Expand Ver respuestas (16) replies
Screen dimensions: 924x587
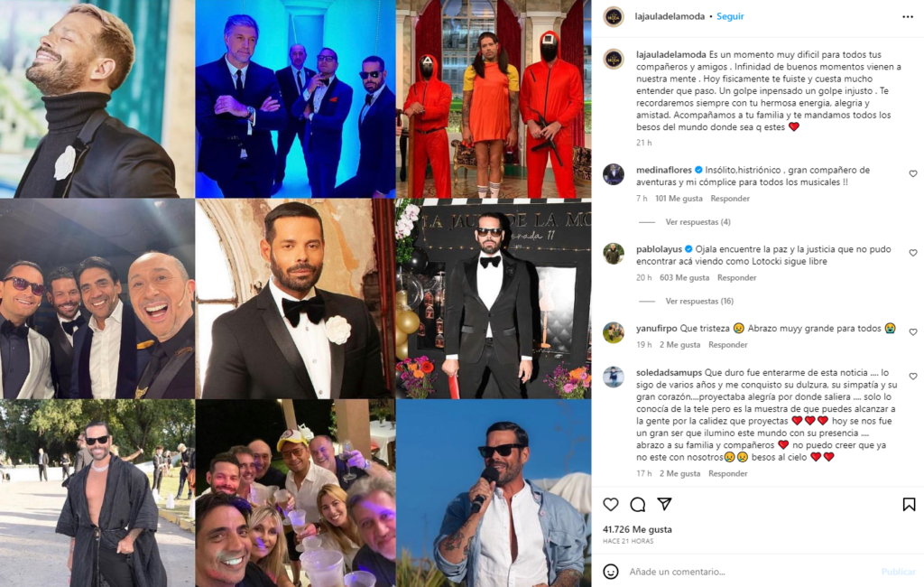point(699,301)
